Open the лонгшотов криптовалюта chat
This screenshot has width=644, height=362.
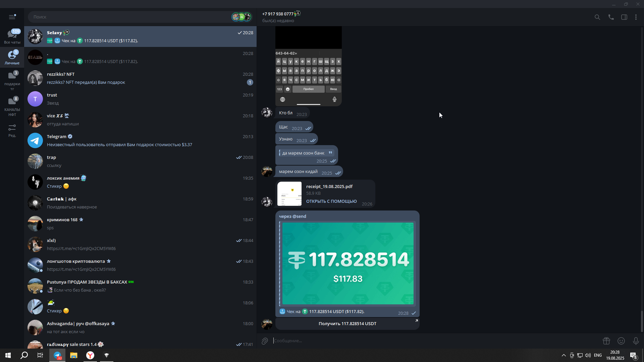[x=140, y=265]
